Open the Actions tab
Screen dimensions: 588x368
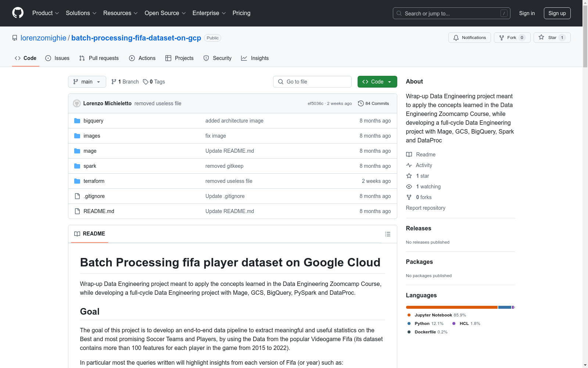click(x=142, y=58)
